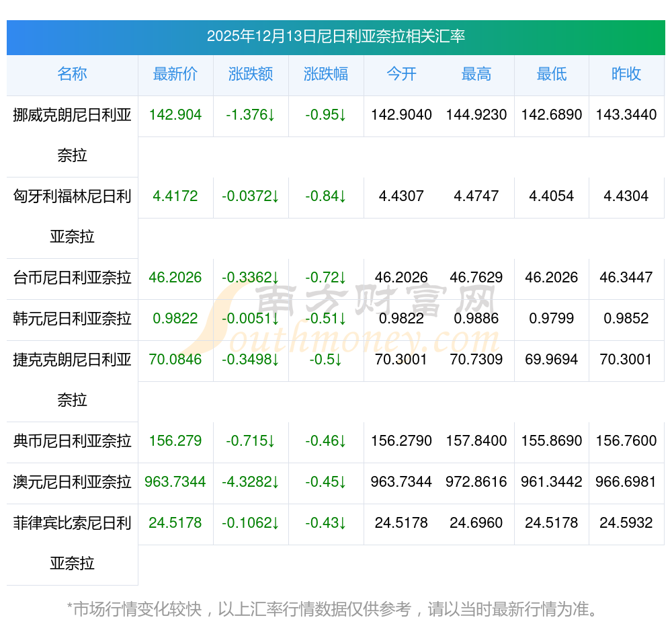Select the 台币尼日利亚奈拉 row name
672x630 pixels.
tap(72, 278)
